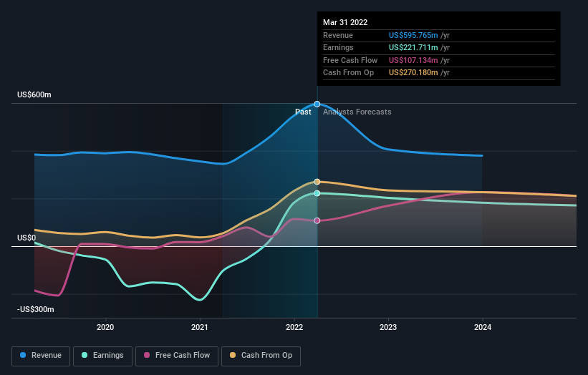Screen dimensions: 588x375
Task: Click the Past label on chart
Action: tap(303, 112)
